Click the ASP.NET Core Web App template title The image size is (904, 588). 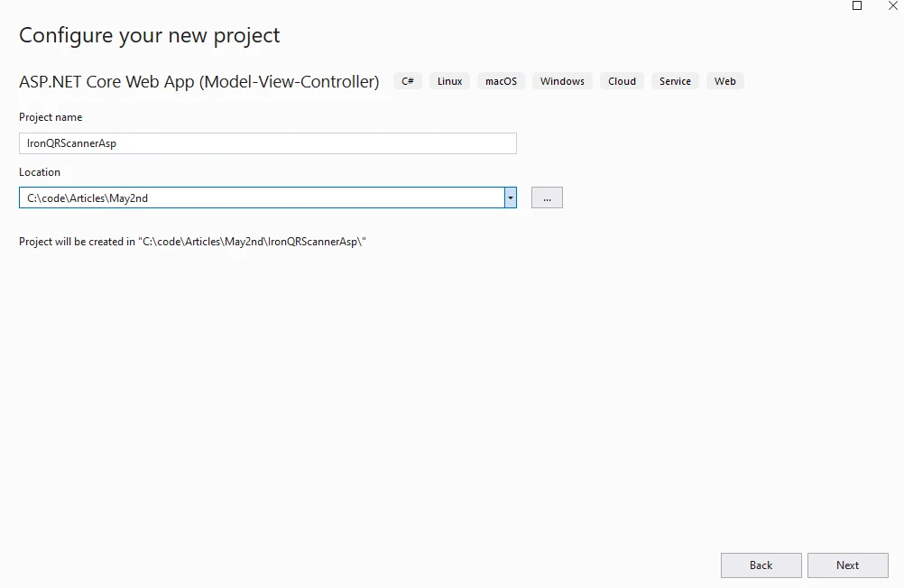[198, 81]
